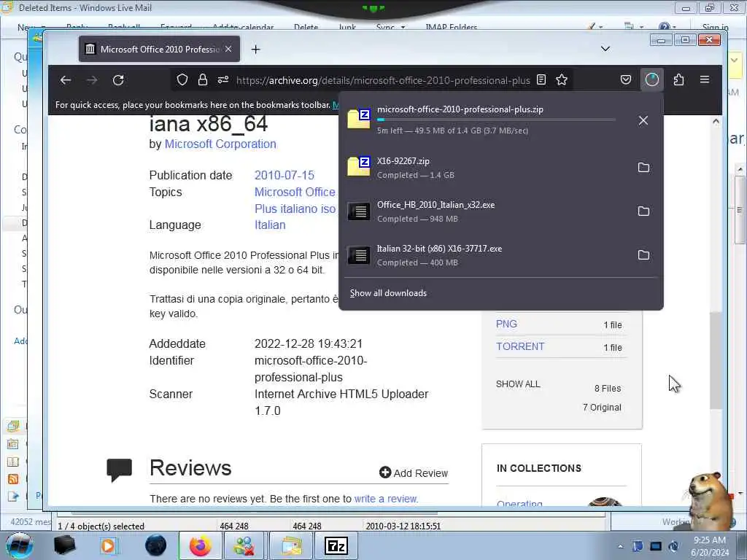Show hidden system tray icons

click(620, 547)
